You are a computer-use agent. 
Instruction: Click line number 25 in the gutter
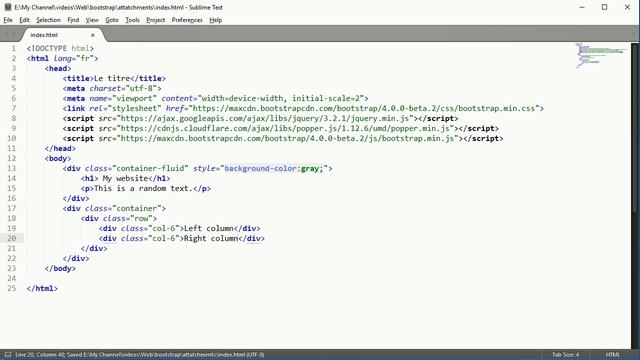(11, 288)
